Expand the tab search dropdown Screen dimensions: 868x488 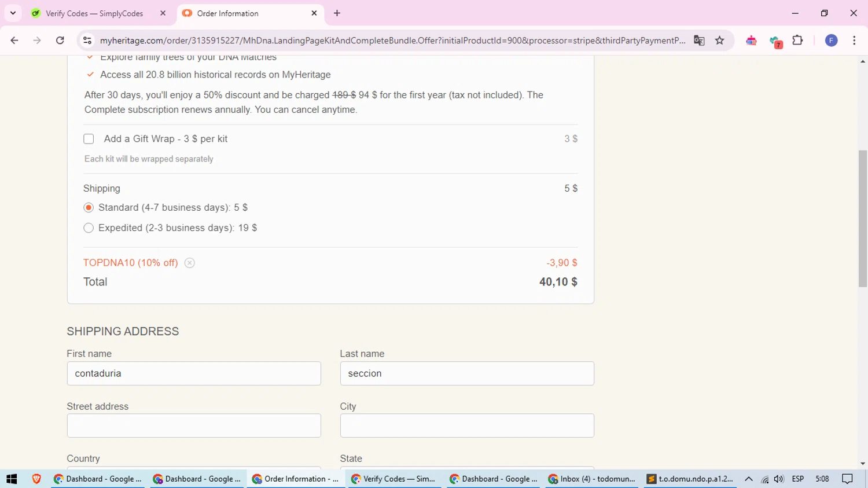pyautogui.click(x=13, y=13)
